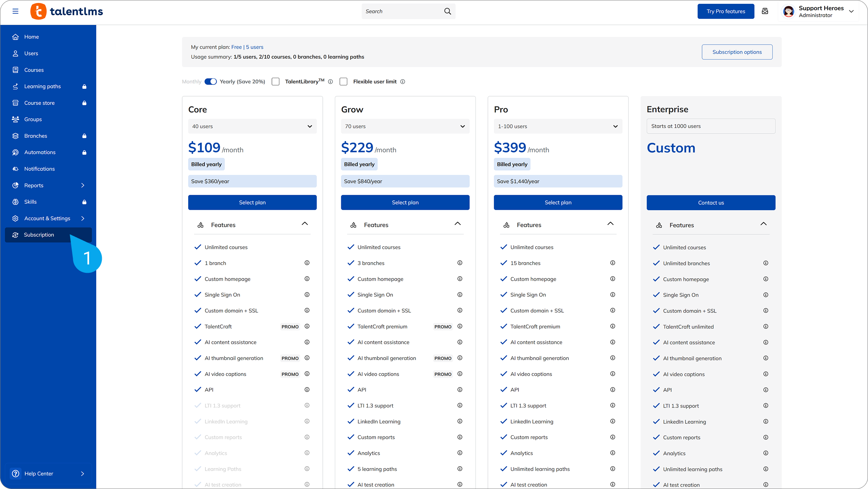Open the messages inbox icon
The image size is (868, 489).
765,11
